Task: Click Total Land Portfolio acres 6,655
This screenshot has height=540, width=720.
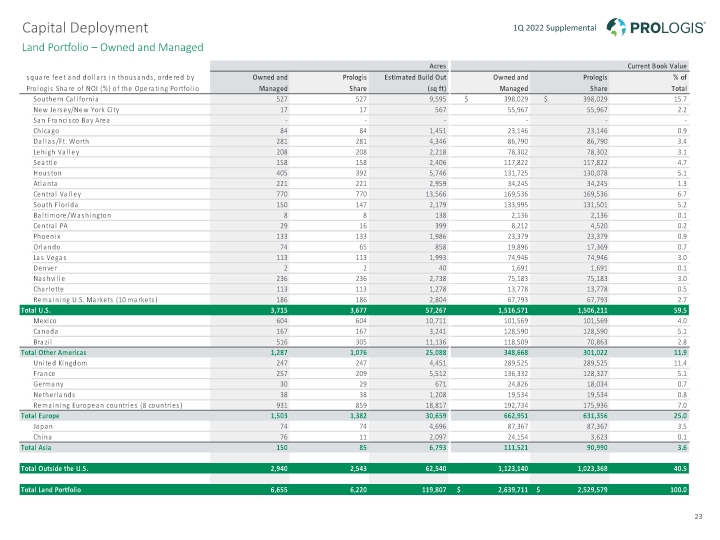Action: 279,490
